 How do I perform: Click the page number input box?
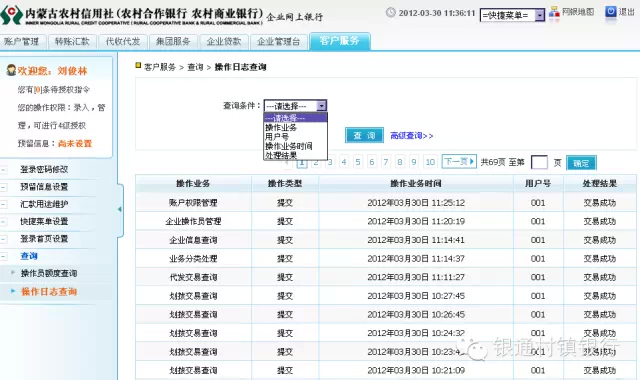coord(539,162)
